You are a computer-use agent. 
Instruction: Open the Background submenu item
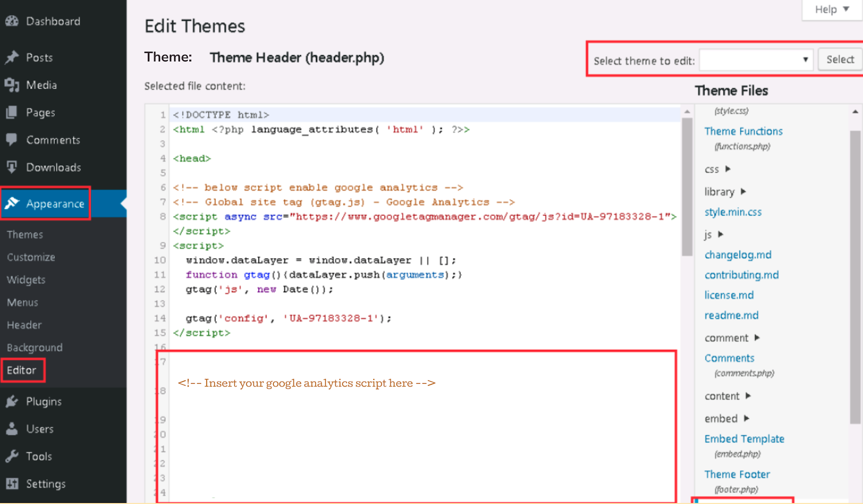coord(35,348)
